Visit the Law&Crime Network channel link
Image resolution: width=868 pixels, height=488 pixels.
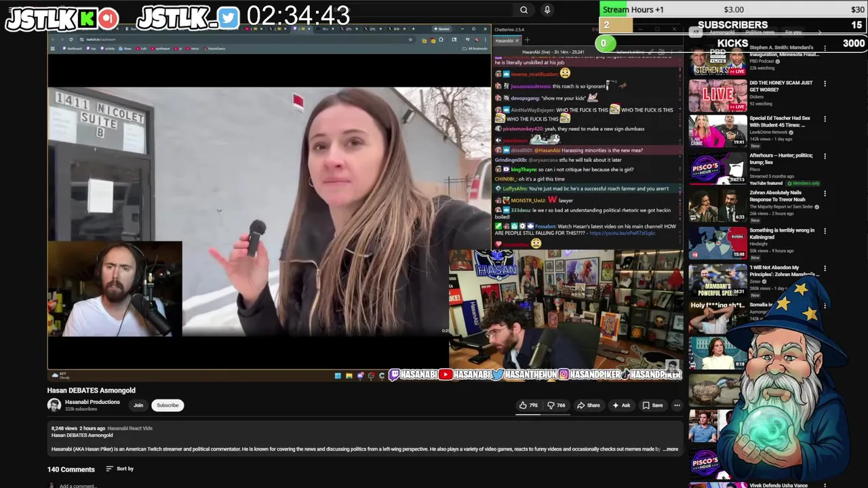click(x=770, y=132)
